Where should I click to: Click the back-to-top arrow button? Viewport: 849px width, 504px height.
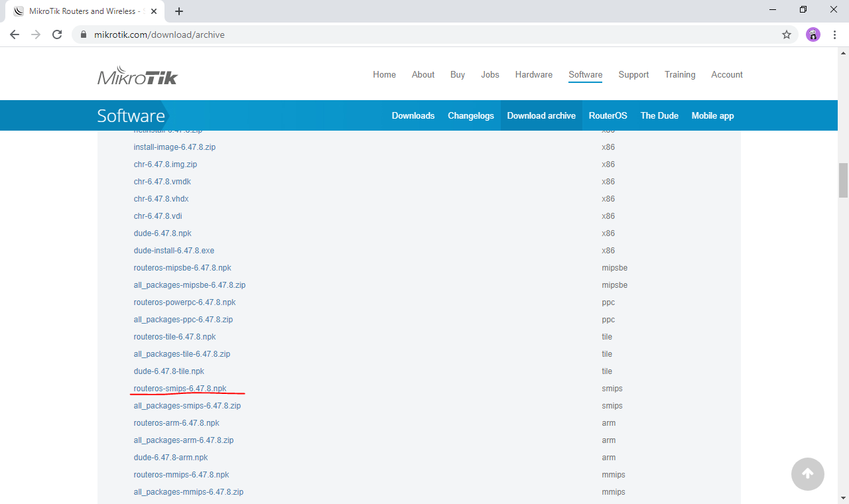[x=808, y=473]
